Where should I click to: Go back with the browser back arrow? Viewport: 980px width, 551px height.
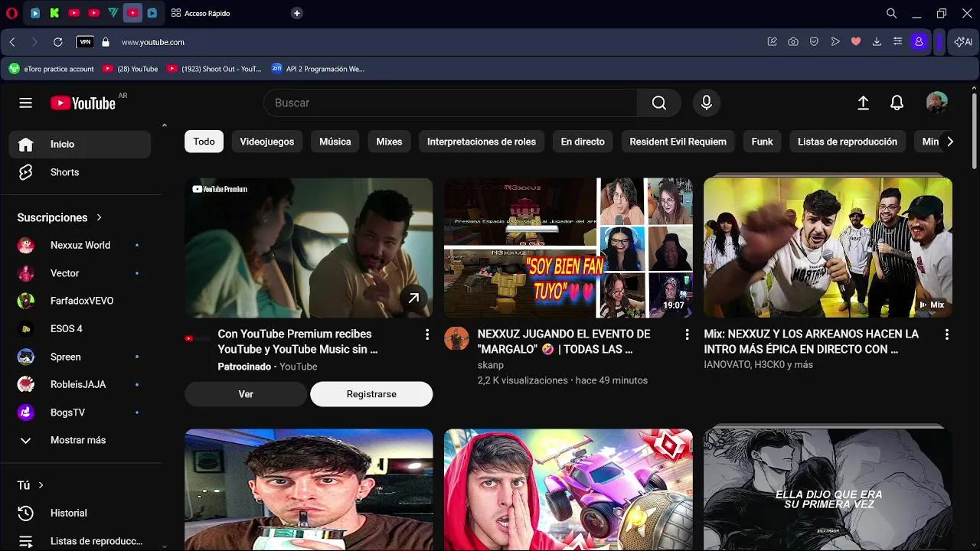tap(12, 42)
